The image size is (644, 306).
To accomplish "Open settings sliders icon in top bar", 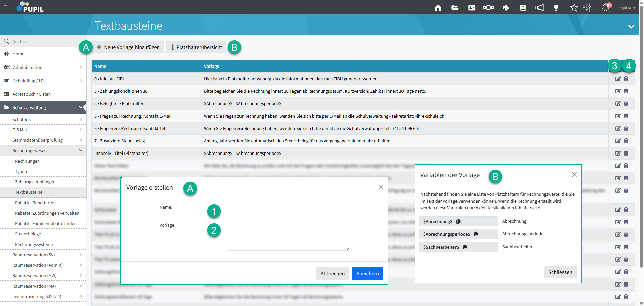I will click(587, 8).
